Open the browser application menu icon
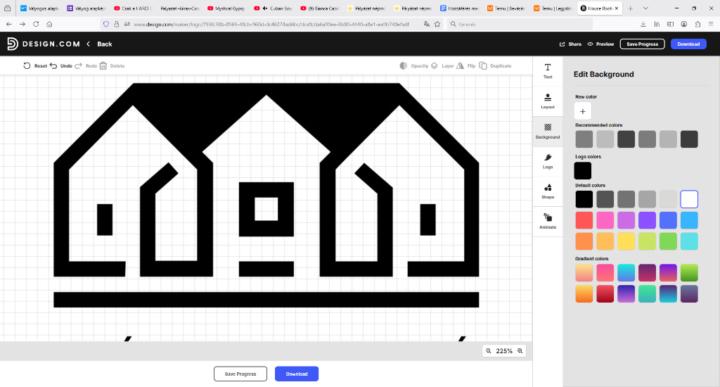The height and width of the screenshot is (387, 720). coord(711,24)
